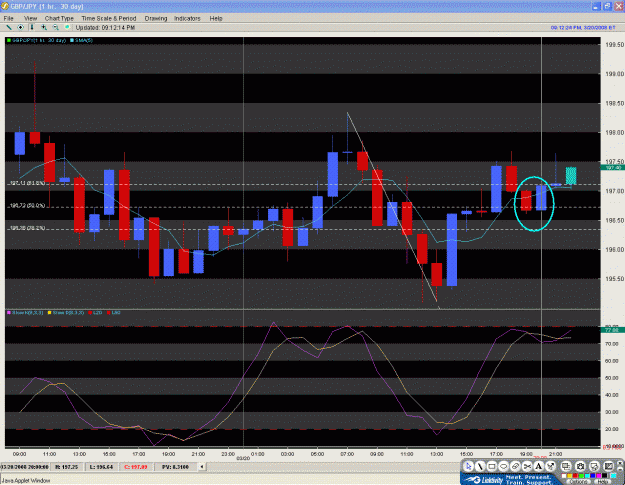Pick the blue color swatch

pos(593,476)
